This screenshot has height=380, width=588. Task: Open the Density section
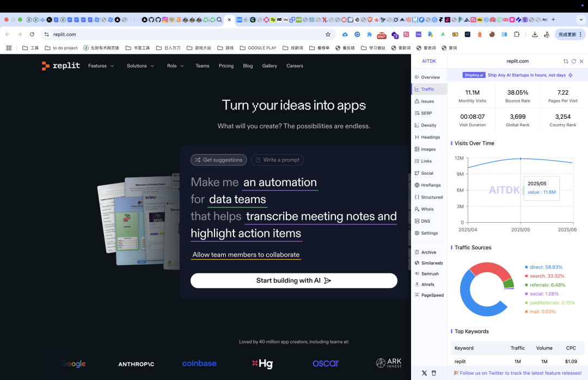click(425, 125)
